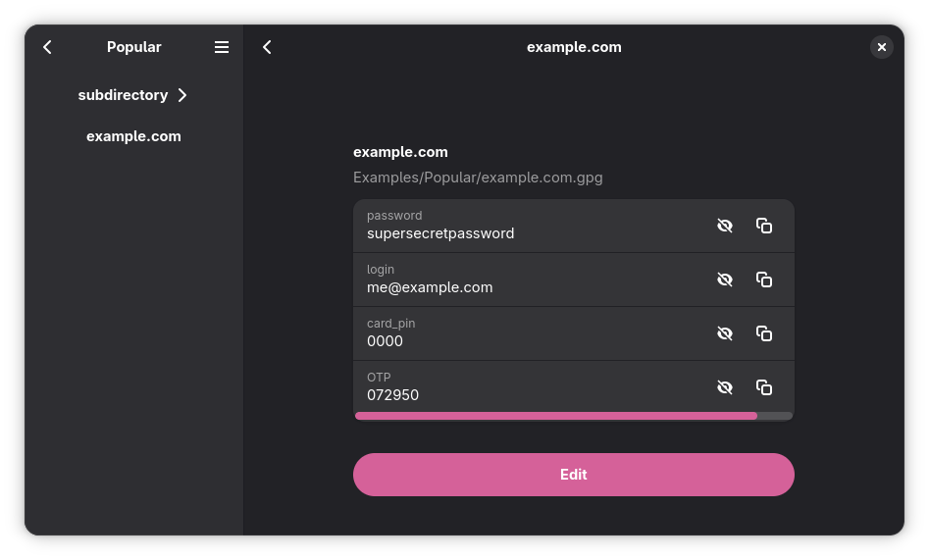
Task: Open the sidebar hamburger menu
Action: [222, 47]
